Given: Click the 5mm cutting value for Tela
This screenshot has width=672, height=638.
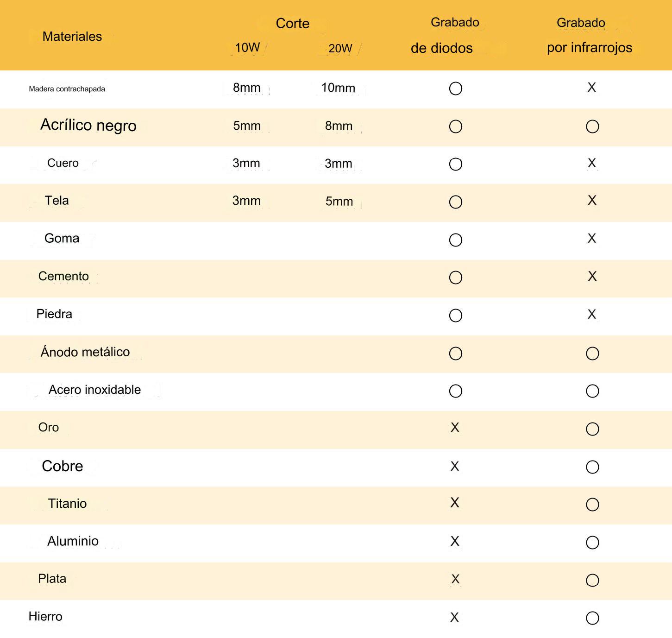Looking at the screenshot, I should pos(339,202).
